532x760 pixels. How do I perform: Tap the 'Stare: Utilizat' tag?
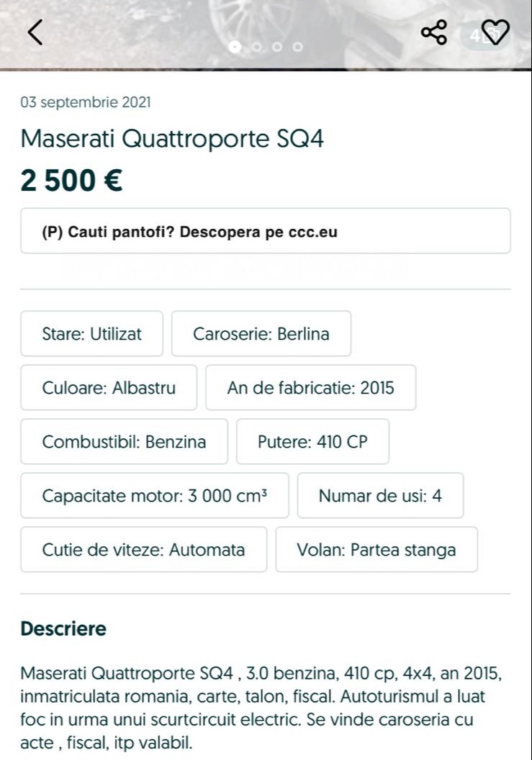click(91, 333)
